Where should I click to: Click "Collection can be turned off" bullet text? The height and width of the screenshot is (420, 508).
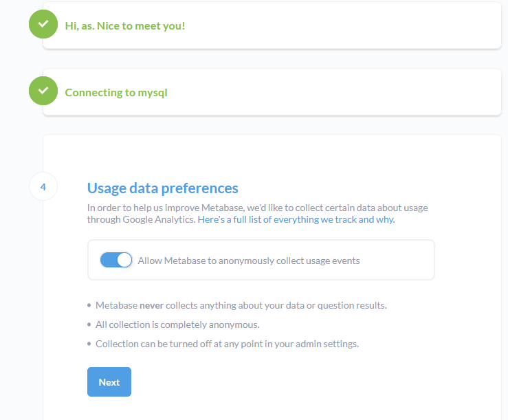coord(227,344)
